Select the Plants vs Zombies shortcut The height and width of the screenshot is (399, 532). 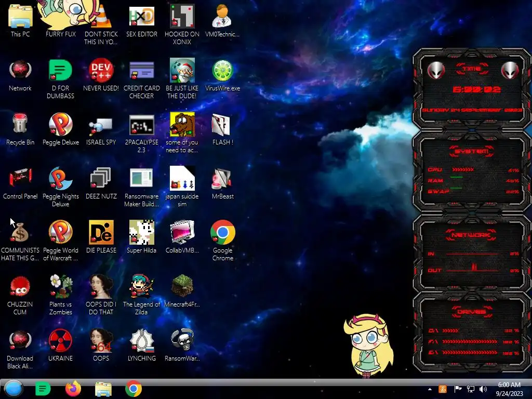pyautogui.click(x=60, y=295)
